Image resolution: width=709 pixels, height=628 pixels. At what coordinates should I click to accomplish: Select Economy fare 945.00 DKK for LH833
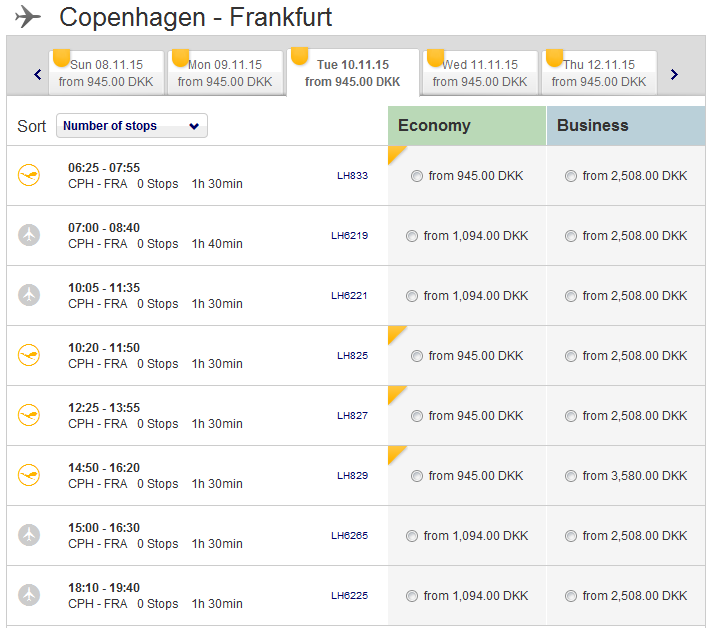[417, 177]
